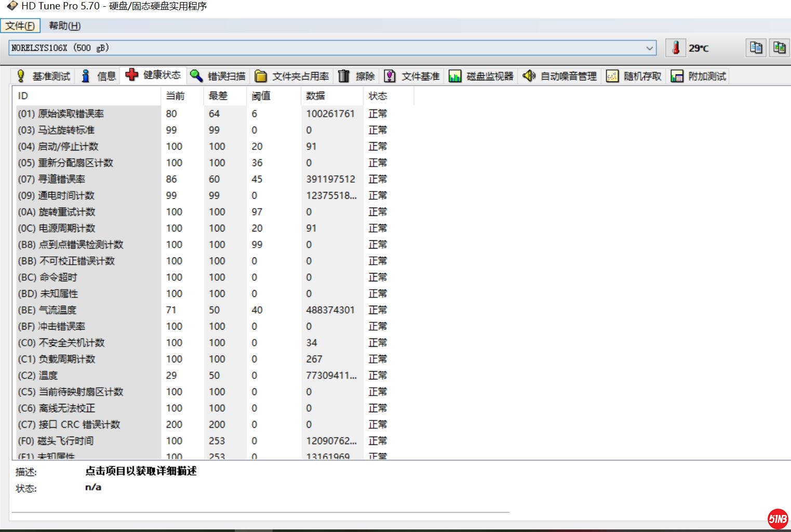
Task: Open the 附加测试 extra tests tab
Action: [699, 76]
